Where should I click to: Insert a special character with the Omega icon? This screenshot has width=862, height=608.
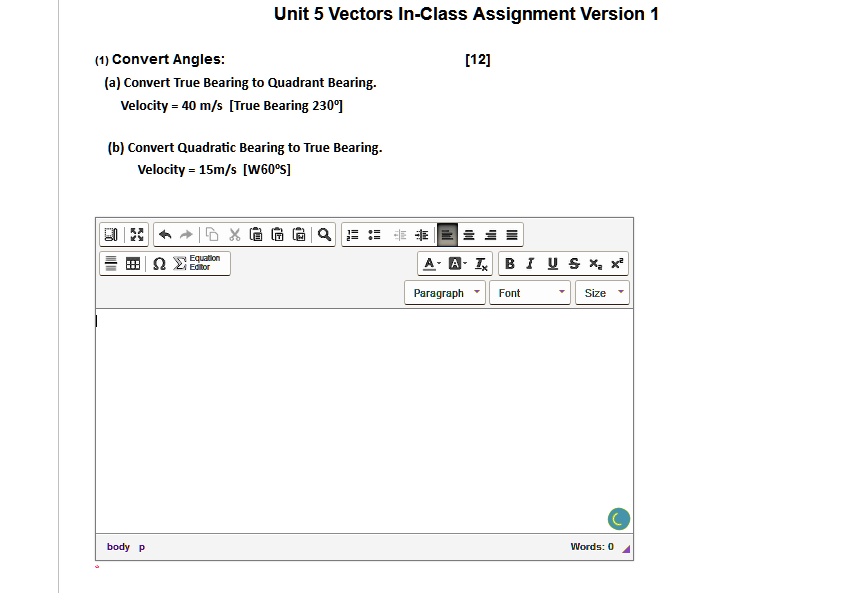coord(157,263)
